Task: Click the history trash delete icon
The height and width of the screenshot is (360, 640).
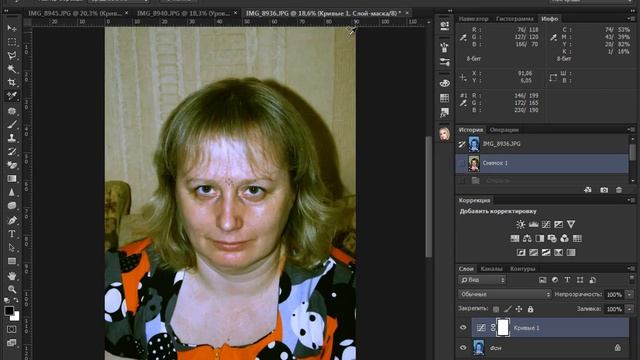Action: pos(619,190)
